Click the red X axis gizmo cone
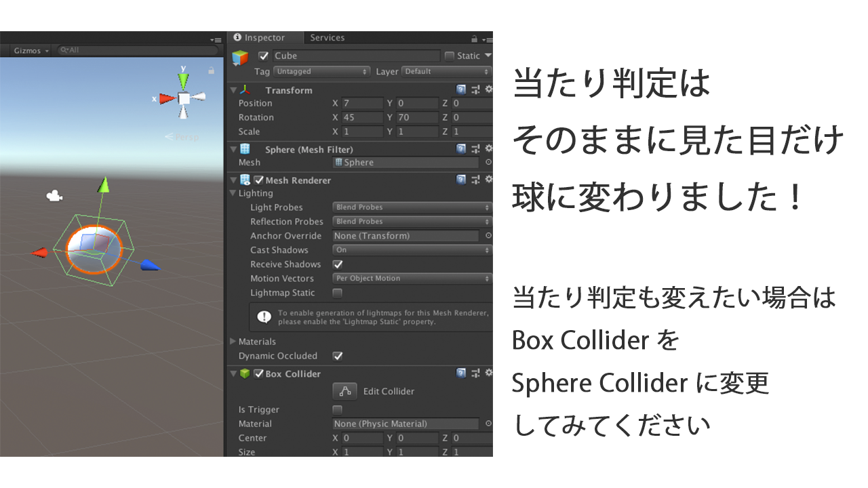The width and height of the screenshot is (868, 488). 167,99
